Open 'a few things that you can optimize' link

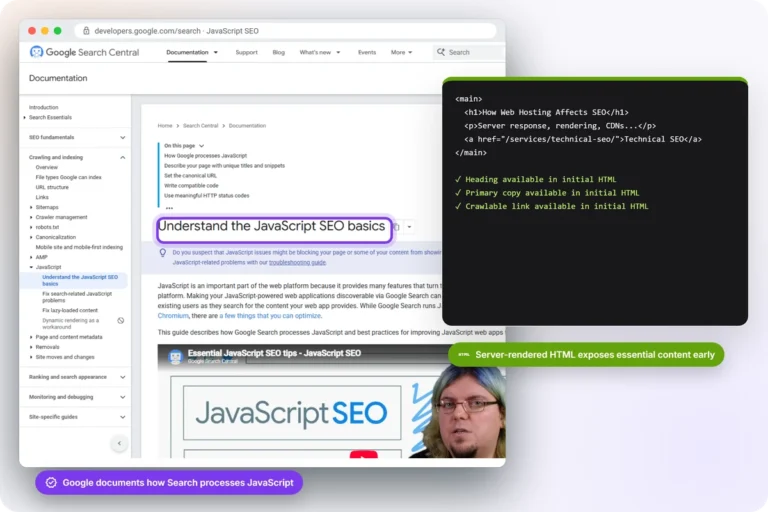pyautogui.click(x=270, y=316)
